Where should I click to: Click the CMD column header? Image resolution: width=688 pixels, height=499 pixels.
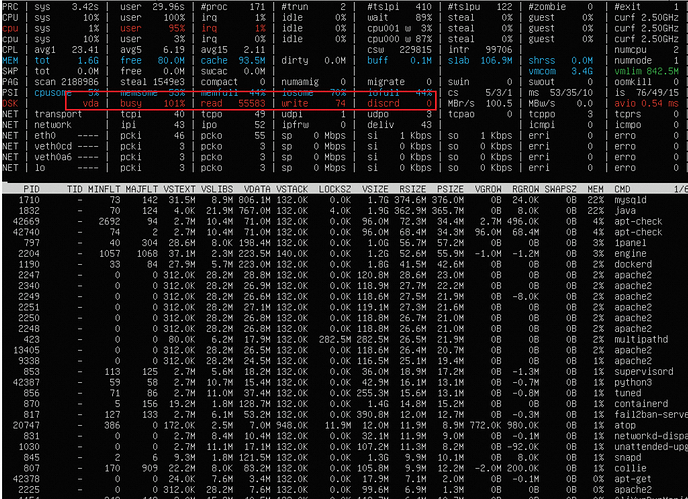(x=622, y=189)
